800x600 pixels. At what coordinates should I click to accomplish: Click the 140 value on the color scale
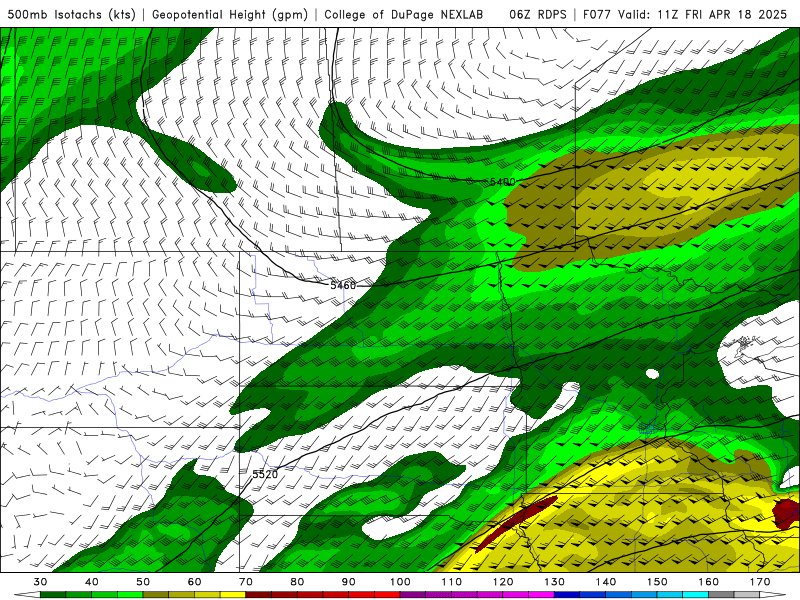coord(606,582)
